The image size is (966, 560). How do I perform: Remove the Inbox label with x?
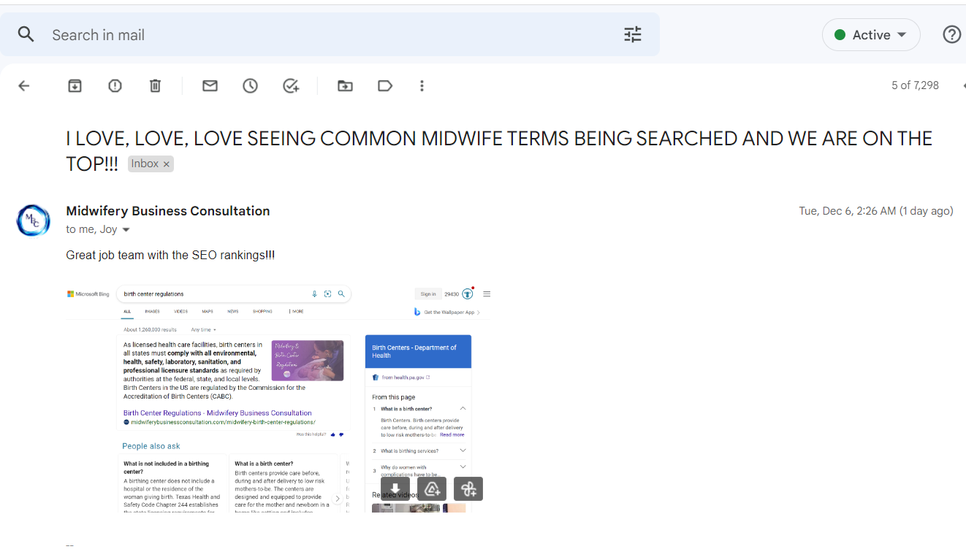tap(167, 164)
